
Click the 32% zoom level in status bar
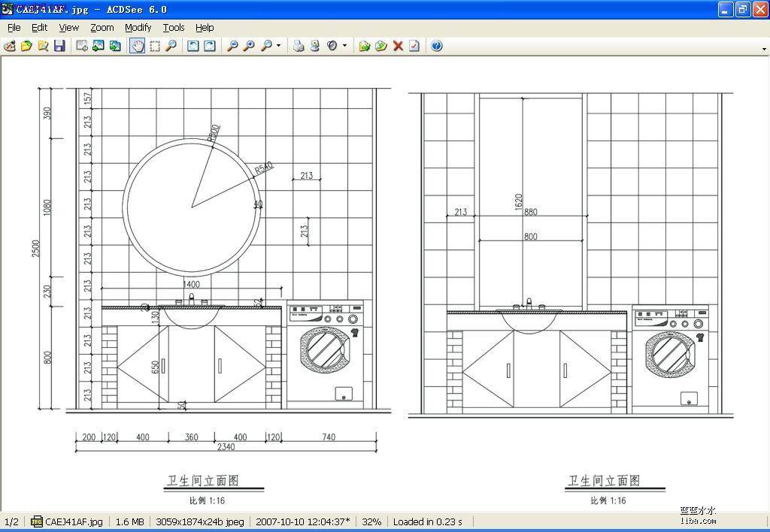coord(371,521)
